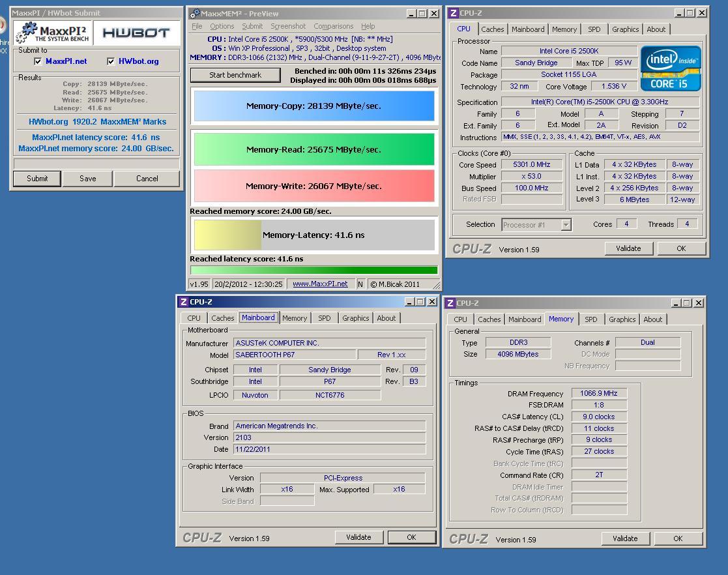The image size is (728, 575).
Task: Click Validate in CPU-Z Memory window
Action: (625, 538)
